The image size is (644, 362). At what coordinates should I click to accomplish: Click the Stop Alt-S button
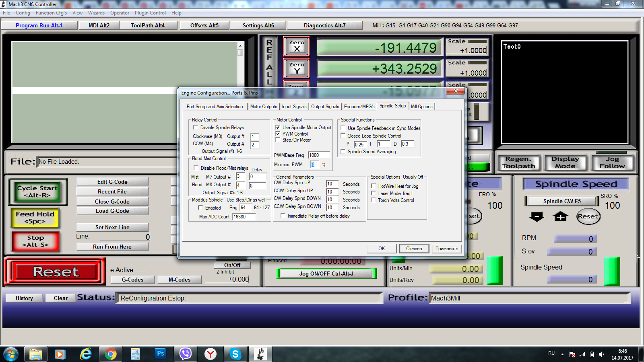tap(35, 241)
